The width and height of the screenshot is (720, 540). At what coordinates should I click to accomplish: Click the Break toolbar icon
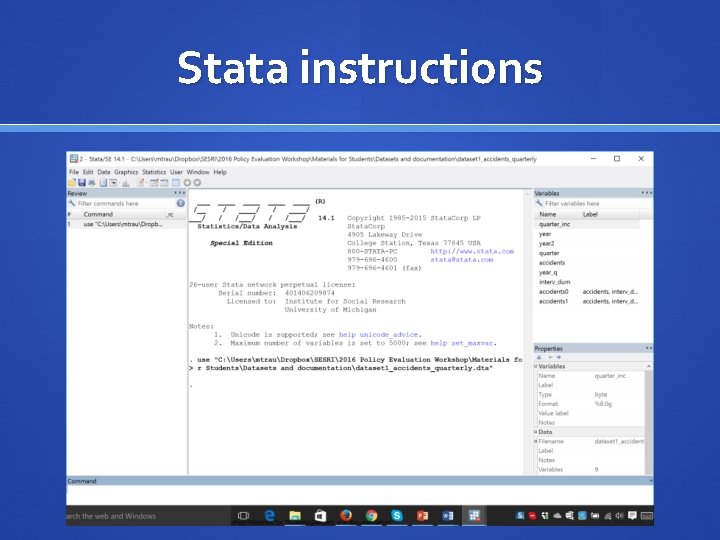coord(197,183)
